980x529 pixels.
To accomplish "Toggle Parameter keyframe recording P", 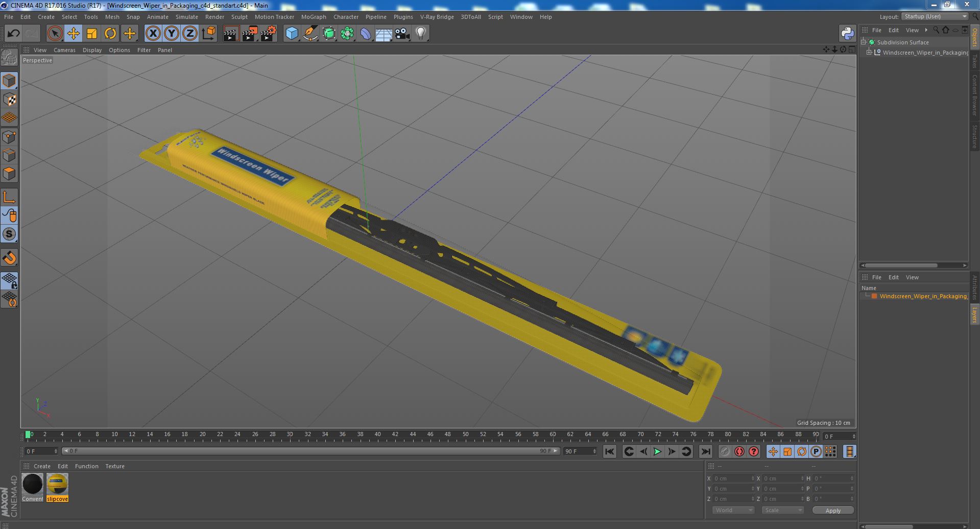I will pos(816,451).
